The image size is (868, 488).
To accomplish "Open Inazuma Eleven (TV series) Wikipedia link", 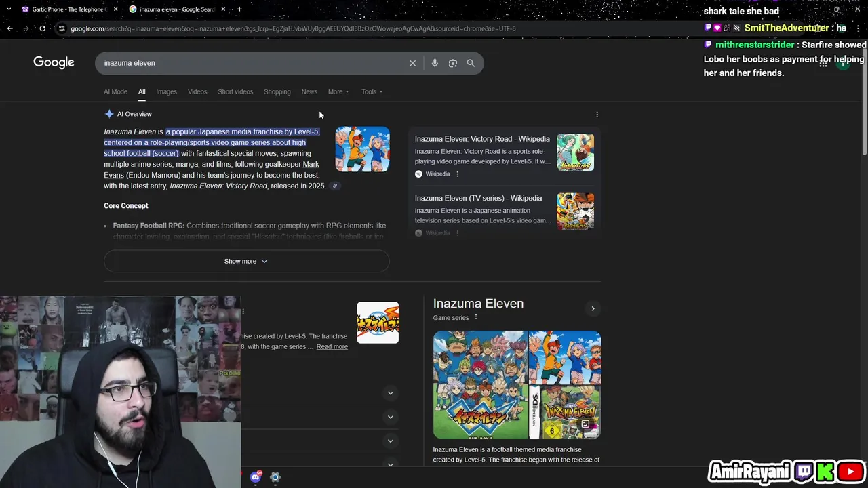I will [478, 198].
